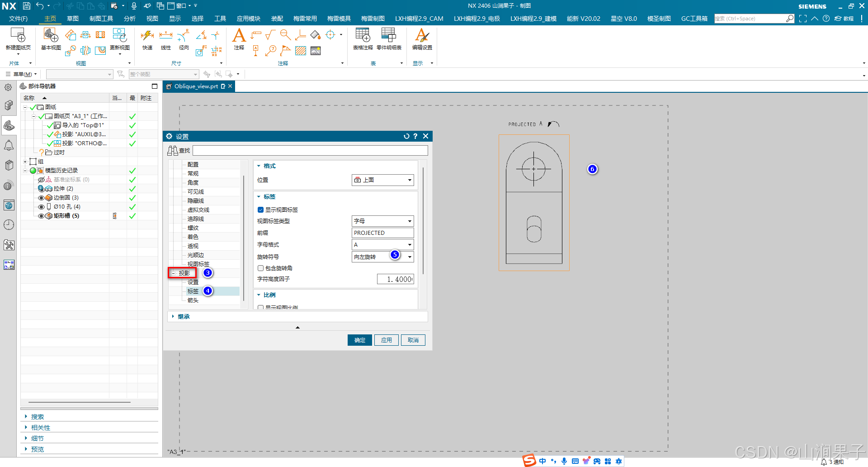
Task: Click the Reuse Library books sidebar icon
Action: (9, 165)
